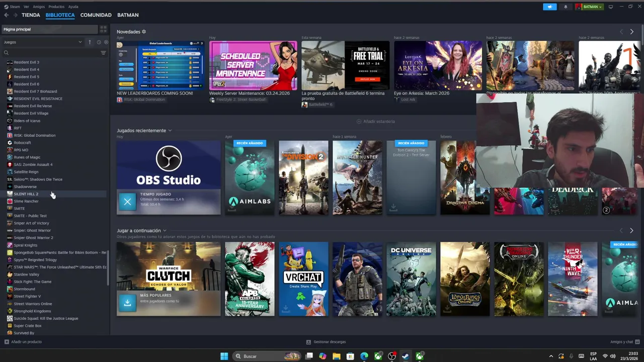Open the Productos menu
The width and height of the screenshot is (644, 362).
[x=56, y=7]
